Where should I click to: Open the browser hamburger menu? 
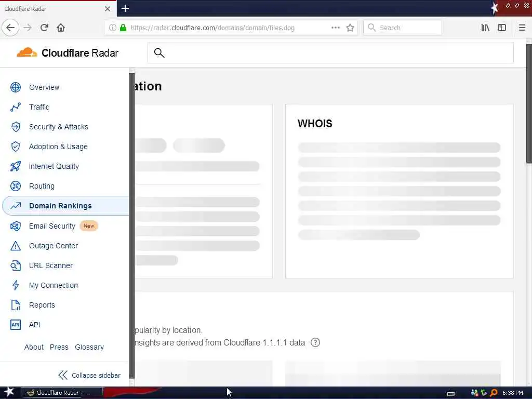[522, 28]
